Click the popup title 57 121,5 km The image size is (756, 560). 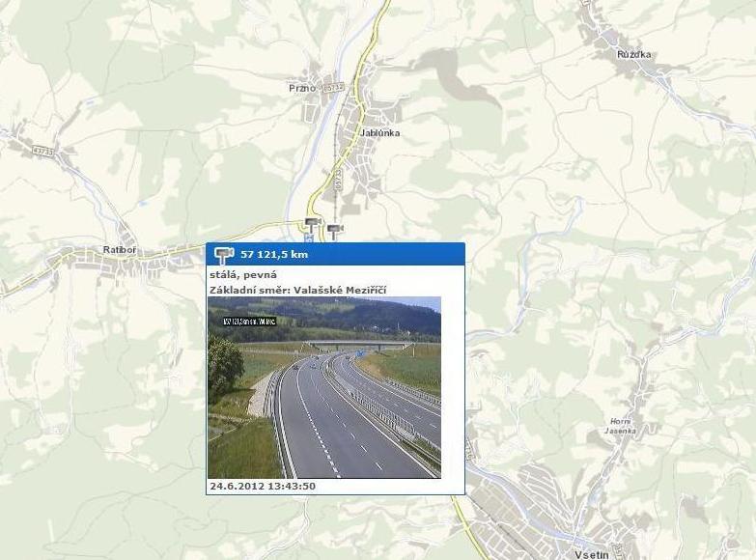(x=274, y=254)
